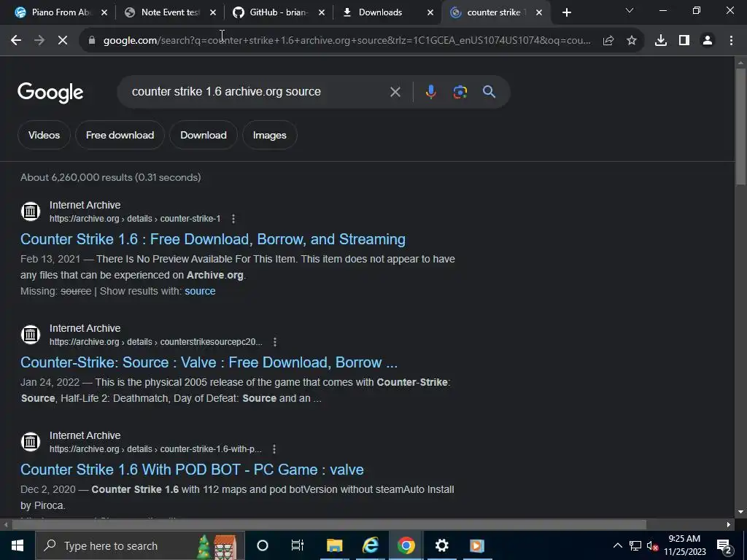Select the Download filter chip

204,135
